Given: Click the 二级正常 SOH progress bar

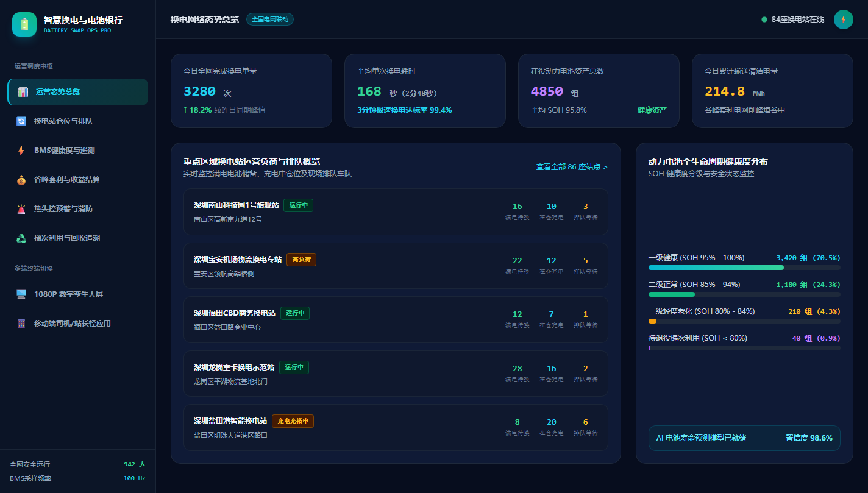Looking at the screenshot, I should click(744, 294).
